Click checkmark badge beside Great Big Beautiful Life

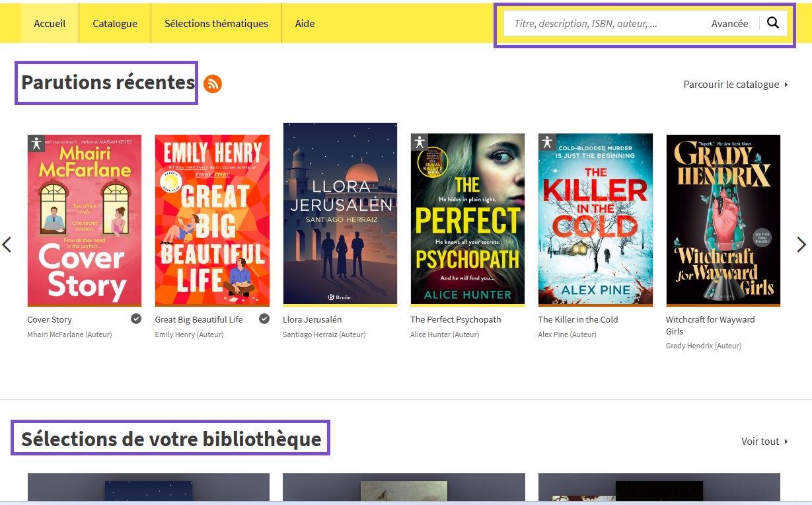(264, 319)
